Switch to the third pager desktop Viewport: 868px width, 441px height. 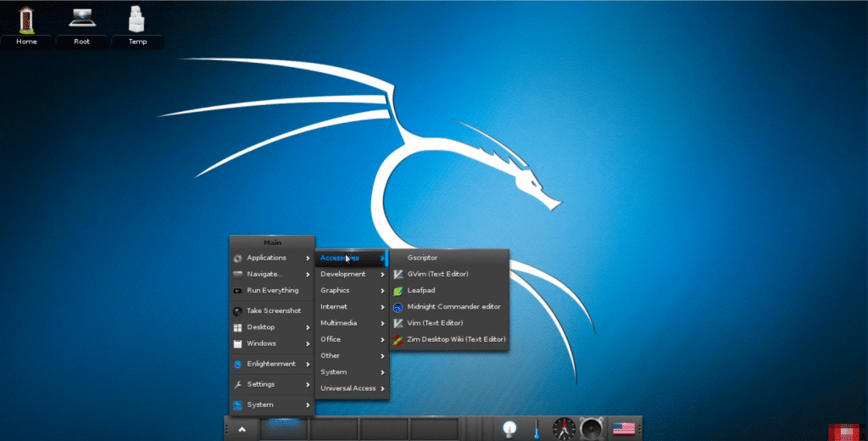384,429
